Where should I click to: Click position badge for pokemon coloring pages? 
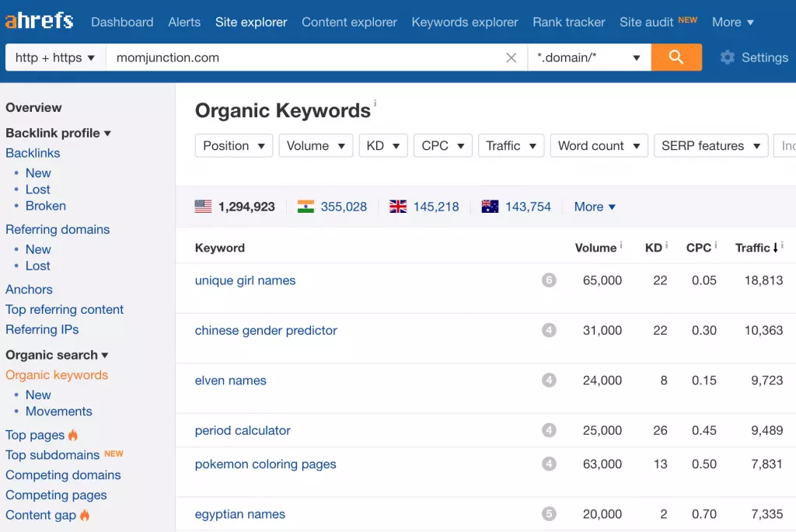tap(549, 464)
